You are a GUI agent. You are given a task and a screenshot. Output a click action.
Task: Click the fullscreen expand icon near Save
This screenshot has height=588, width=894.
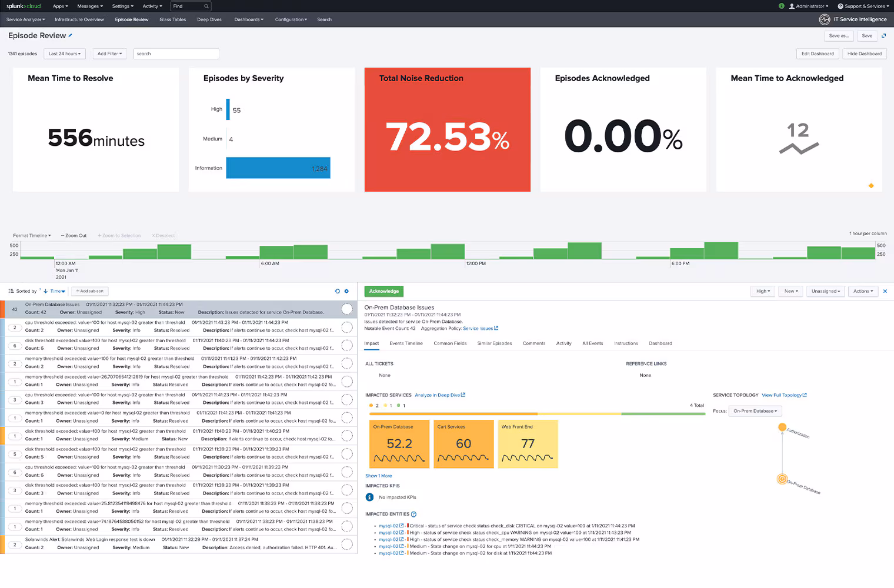click(x=883, y=36)
